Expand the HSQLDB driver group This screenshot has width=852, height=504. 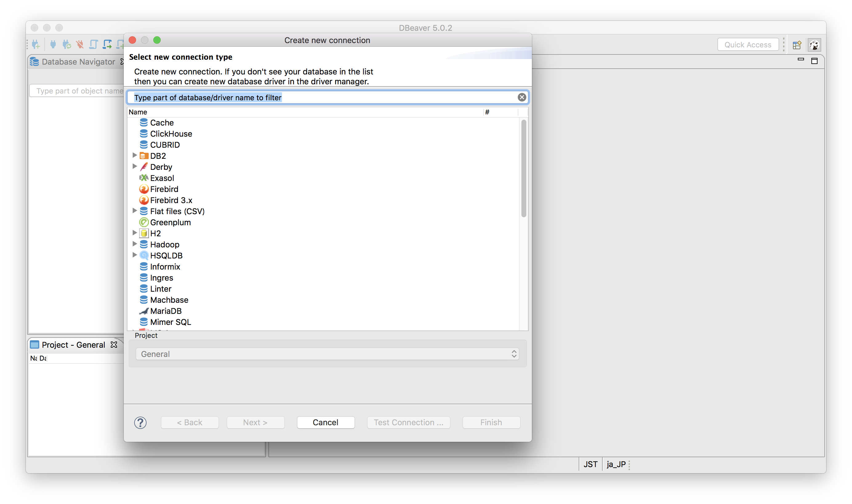click(135, 255)
